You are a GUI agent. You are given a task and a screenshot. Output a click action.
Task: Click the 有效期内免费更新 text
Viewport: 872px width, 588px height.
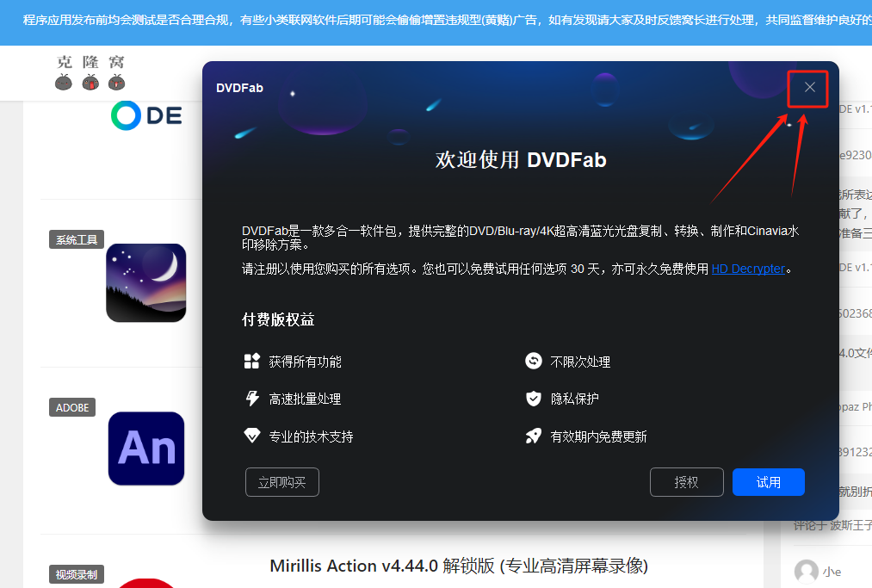coord(598,436)
